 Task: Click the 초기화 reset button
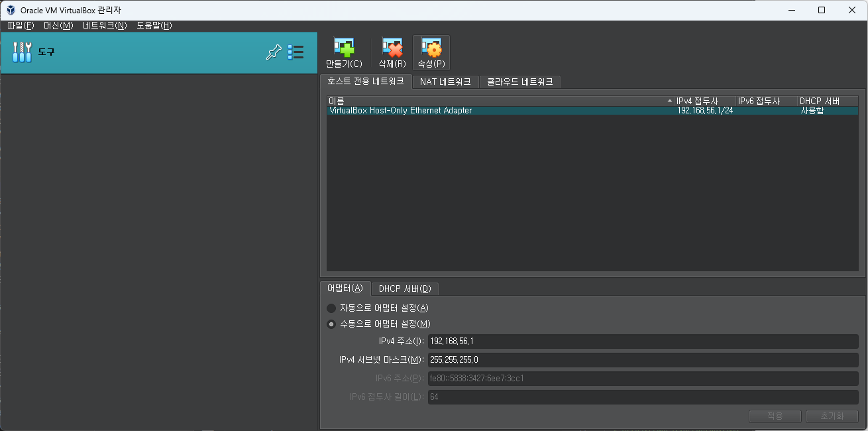click(832, 416)
